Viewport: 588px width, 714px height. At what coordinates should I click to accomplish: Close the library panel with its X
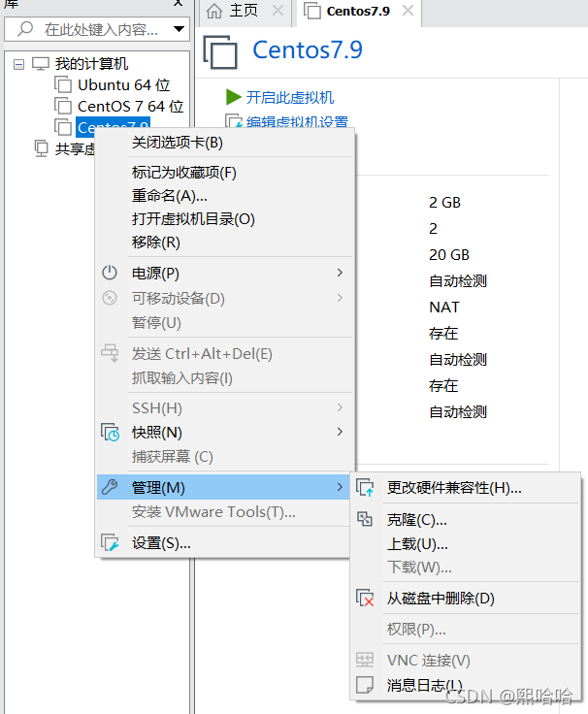pyautogui.click(x=179, y=3)
